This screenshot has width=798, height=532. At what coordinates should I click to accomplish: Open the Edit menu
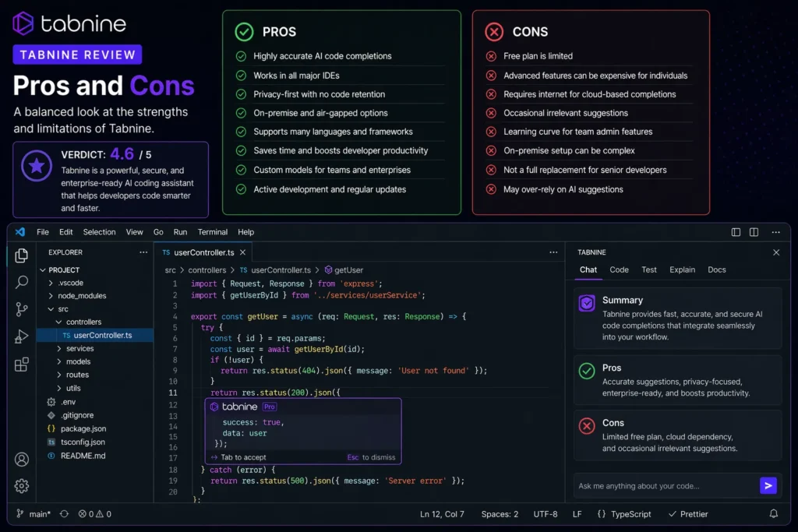click(x=65, y=232)
